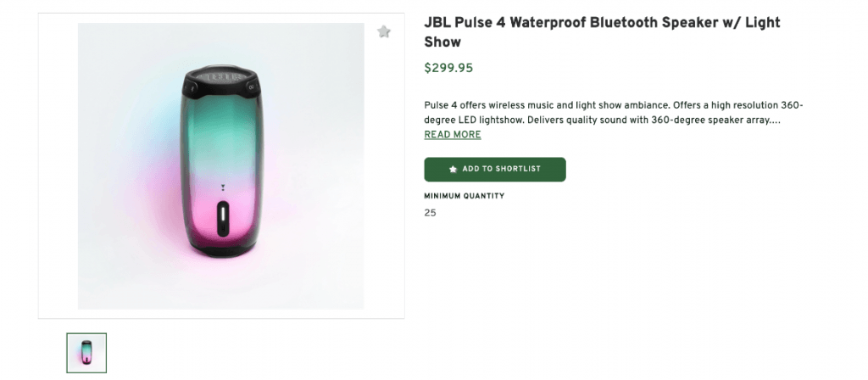Click the star favorite icon on product image

coord(384,32)
